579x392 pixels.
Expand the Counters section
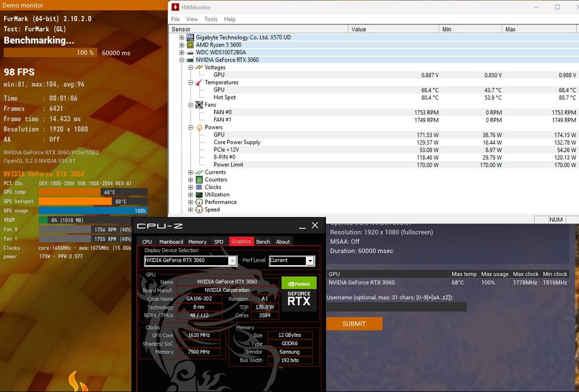point(190,179)
